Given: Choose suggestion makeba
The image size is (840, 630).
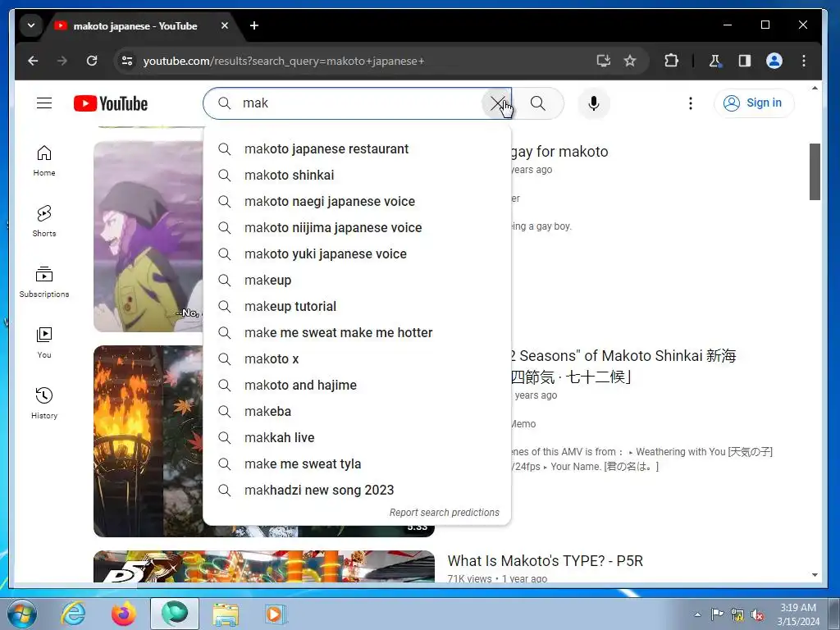Looking at the screenshot, I should tap(357, 412).
